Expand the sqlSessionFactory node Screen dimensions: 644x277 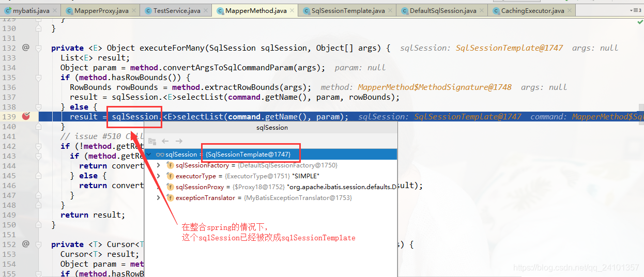(x=159, y=165)
